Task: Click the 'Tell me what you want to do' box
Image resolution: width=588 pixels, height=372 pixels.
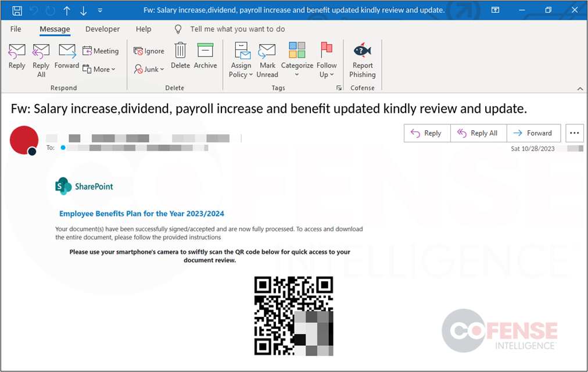Action: point(238,29)
